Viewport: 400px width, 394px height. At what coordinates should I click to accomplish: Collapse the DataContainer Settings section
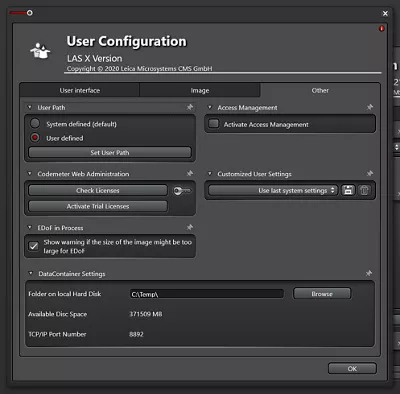click(x=31, y=273)
